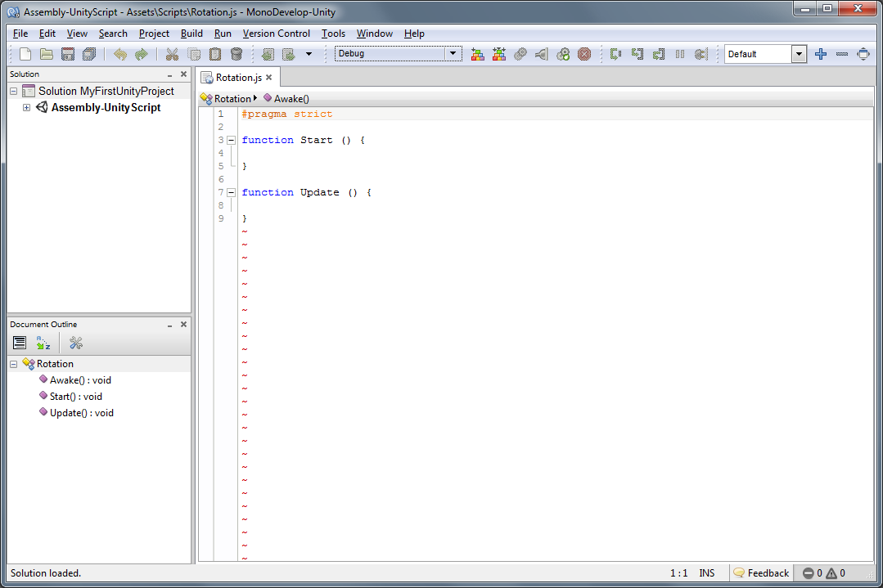Click the Attach to Process link icon
Screen dimensions: 883x588
520,54
